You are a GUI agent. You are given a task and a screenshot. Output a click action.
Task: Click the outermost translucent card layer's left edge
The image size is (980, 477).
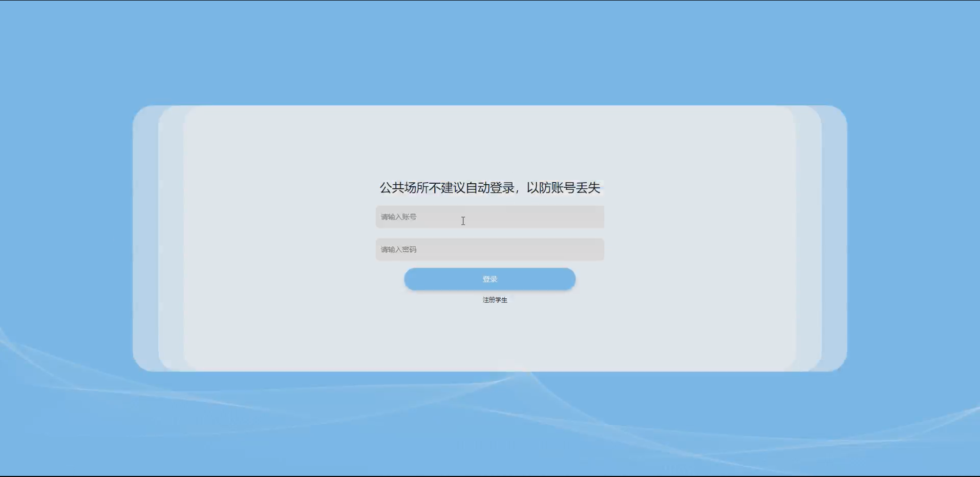(145, 238)
